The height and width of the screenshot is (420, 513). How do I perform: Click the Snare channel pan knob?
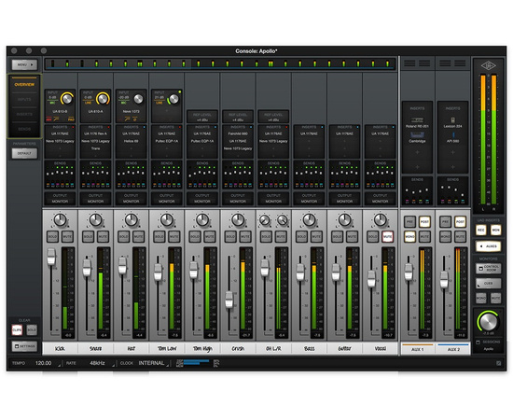[x=95, y=220]
